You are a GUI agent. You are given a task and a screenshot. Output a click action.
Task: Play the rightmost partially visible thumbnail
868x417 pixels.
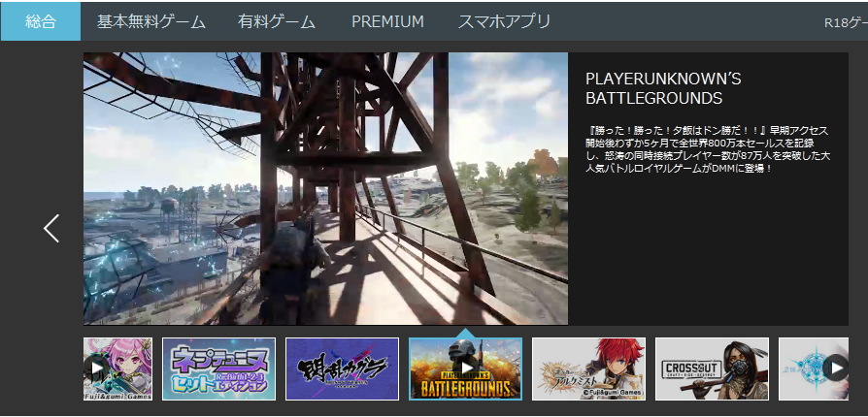tap(835, 368)
